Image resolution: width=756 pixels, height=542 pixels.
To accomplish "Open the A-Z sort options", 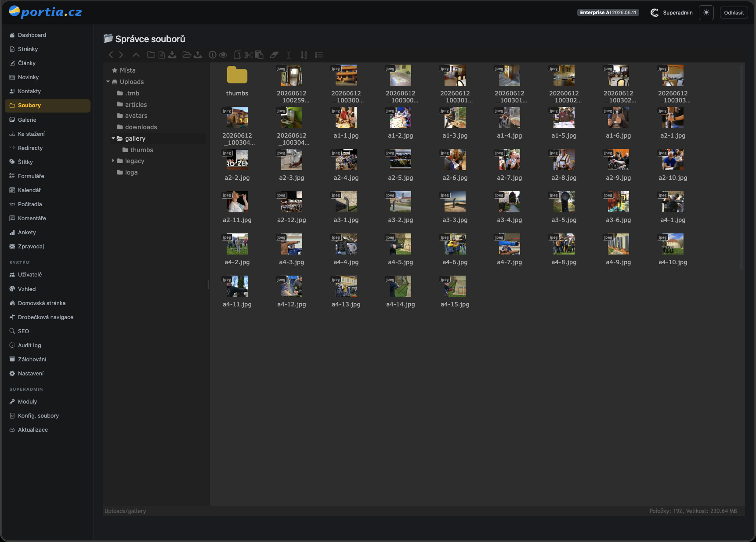I will coord(304,55).
